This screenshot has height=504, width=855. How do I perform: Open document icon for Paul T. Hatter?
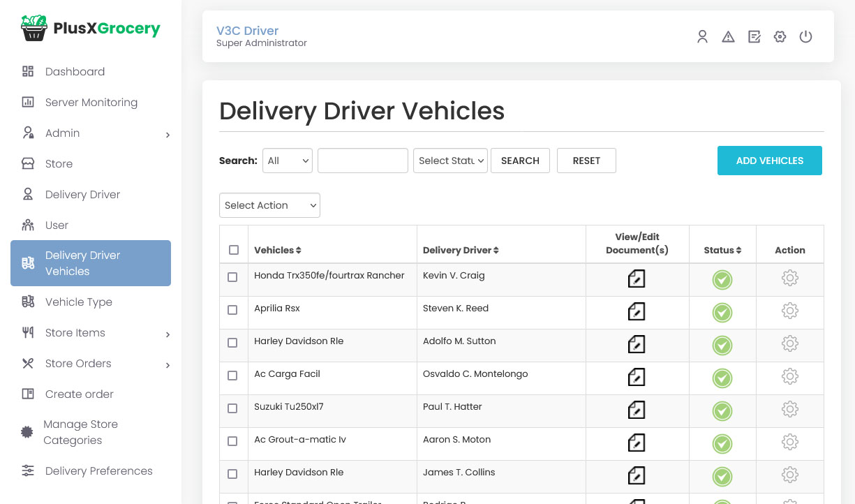[x=637, y=410]
